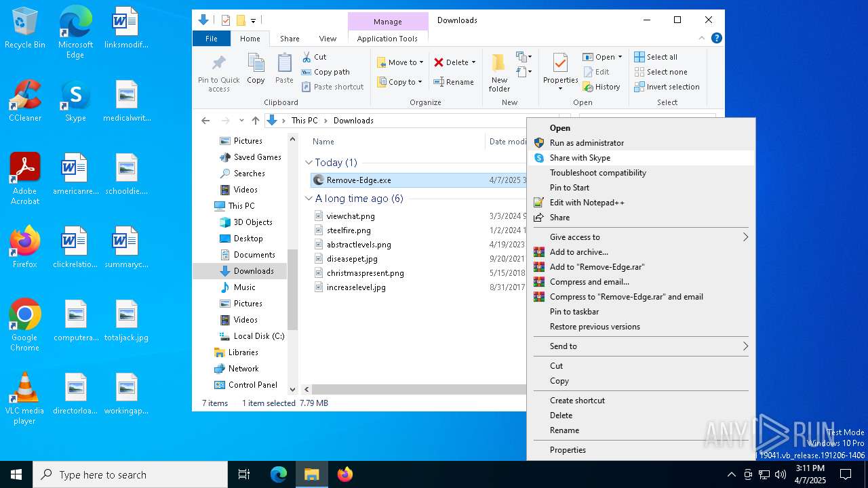Minimize the ribbon with the chevron

coord(702,39)
